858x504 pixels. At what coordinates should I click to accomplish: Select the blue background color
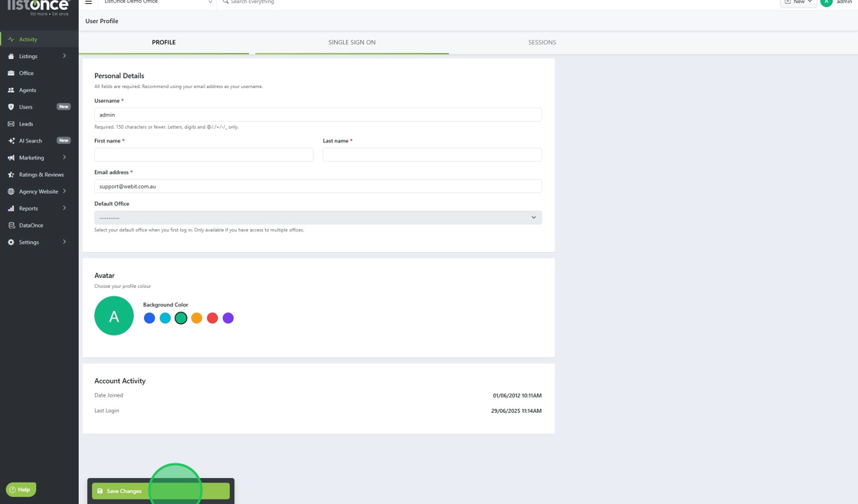(x=149, y=319)
